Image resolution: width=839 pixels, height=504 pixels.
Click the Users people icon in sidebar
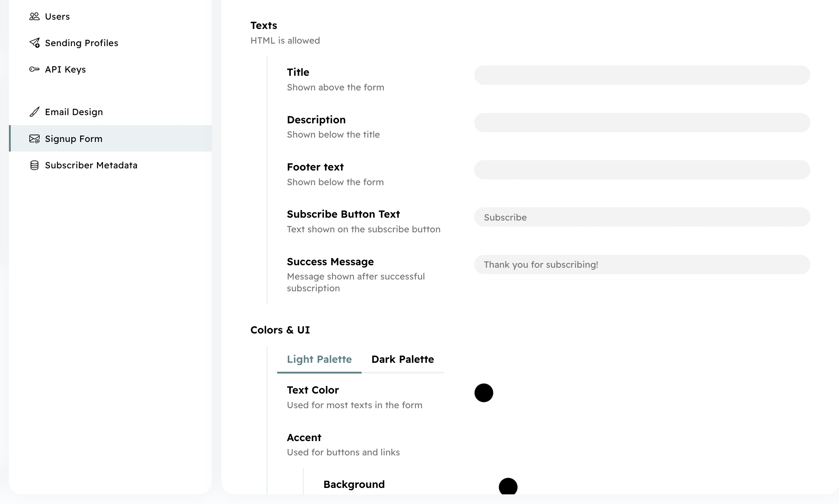[34, 16]
